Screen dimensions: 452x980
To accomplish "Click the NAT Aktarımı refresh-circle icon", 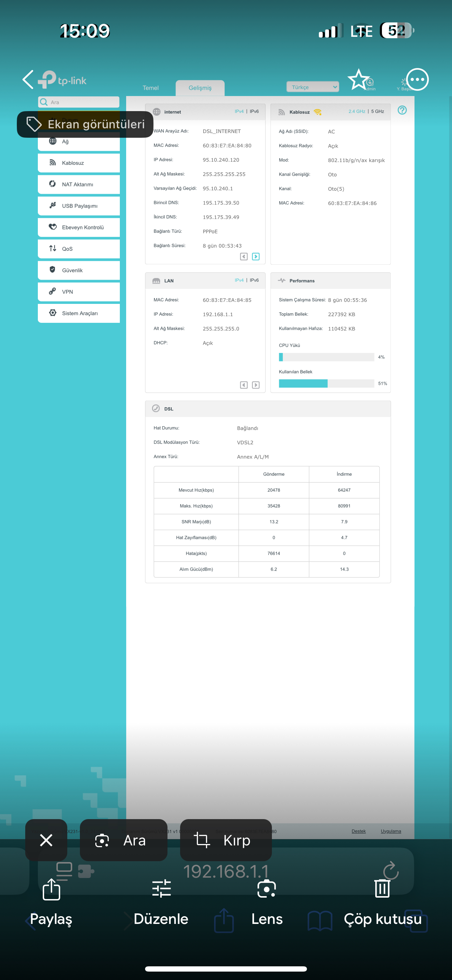I will pyautogui.click(x=53, y=184).
